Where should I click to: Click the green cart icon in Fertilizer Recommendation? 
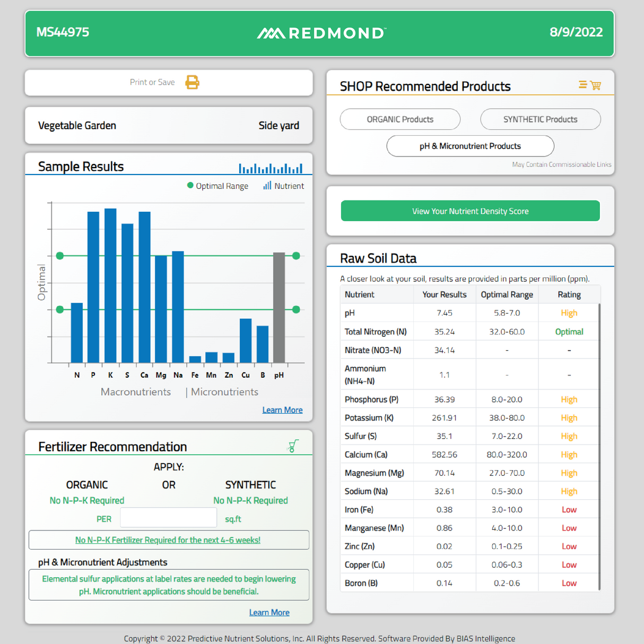tap(293, 446)
